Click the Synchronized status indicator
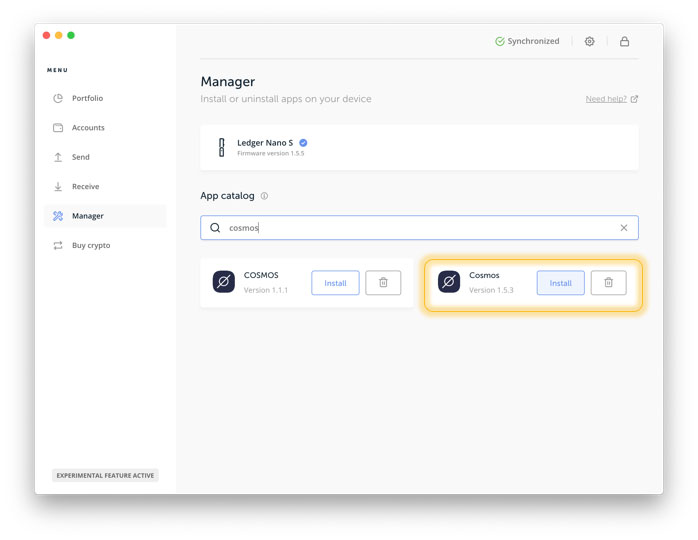The image size is (698, 540). pyautogui.click(x=527, y=41)
